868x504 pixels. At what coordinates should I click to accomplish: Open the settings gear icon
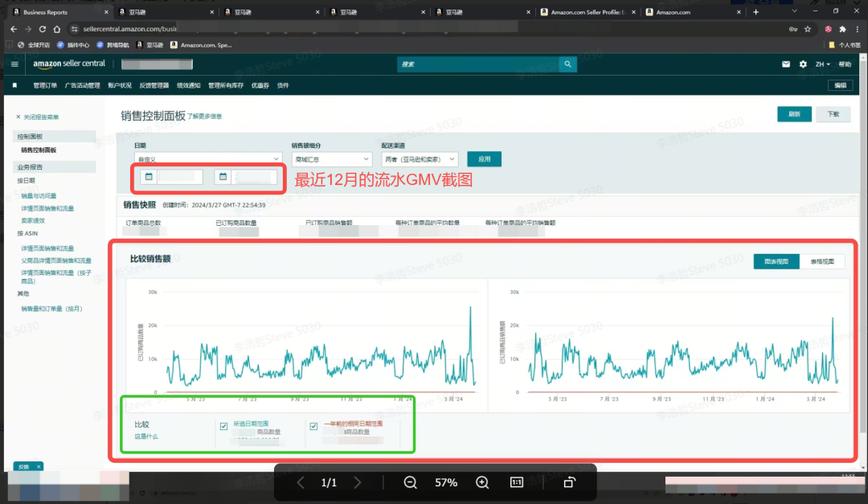803,64
